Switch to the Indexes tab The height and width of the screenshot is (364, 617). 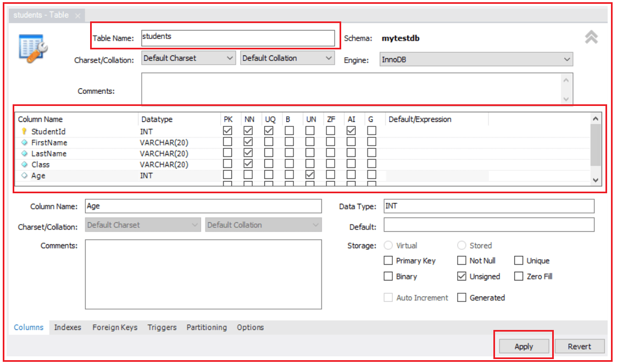[x=68, y=327]
